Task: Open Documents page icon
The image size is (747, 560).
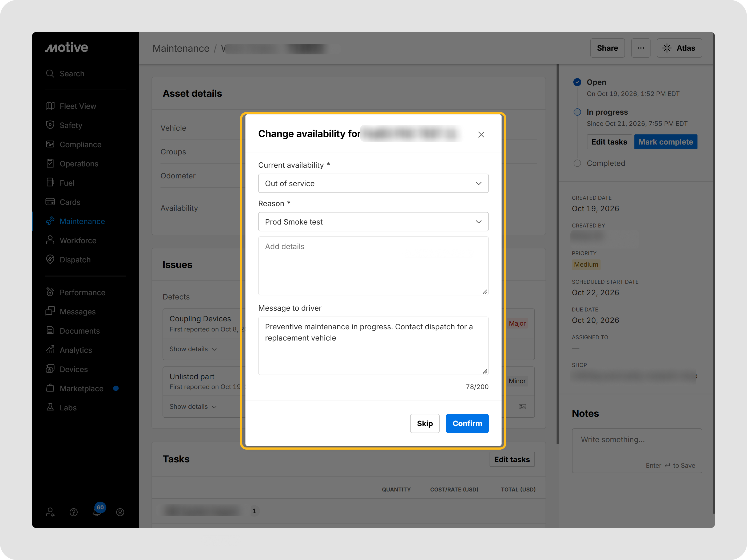Action: (x=50, y=330)
